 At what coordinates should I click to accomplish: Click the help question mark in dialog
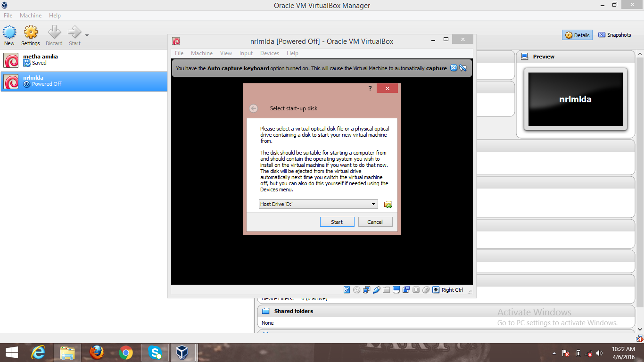(370, 89)
